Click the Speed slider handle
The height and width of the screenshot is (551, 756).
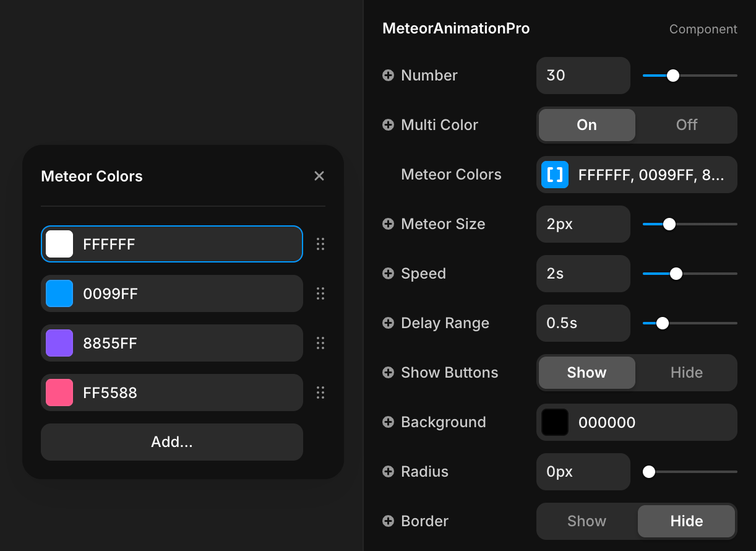(x=676, y=274)
